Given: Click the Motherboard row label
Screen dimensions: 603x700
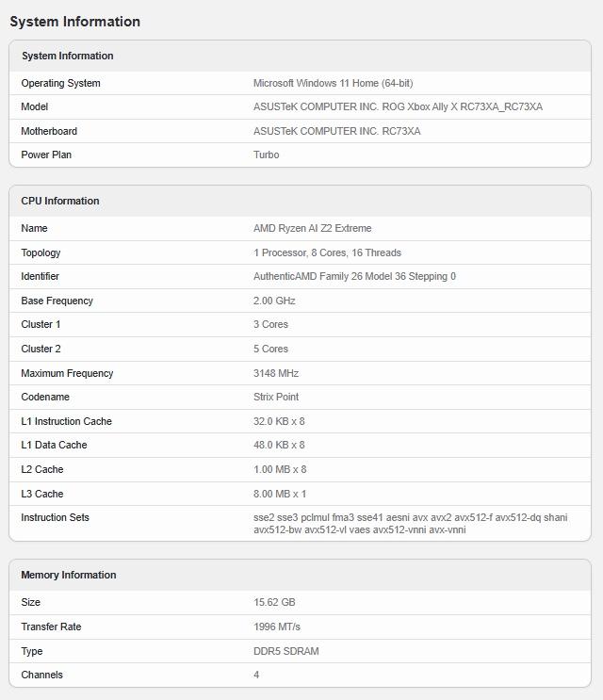Looking at the screenshot, I should 49,131.
